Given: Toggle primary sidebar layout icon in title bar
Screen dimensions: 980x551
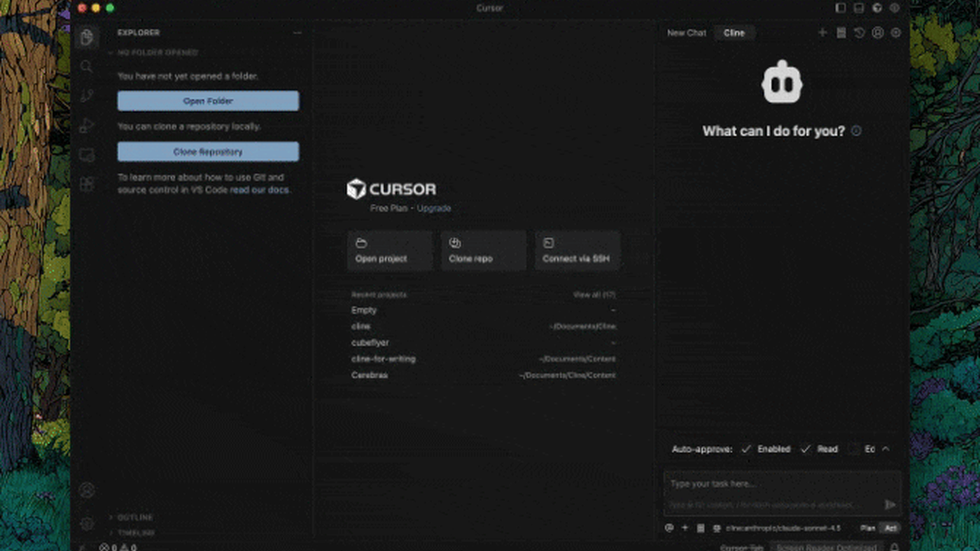Looking at the screenshot, I should click(841, 8).
